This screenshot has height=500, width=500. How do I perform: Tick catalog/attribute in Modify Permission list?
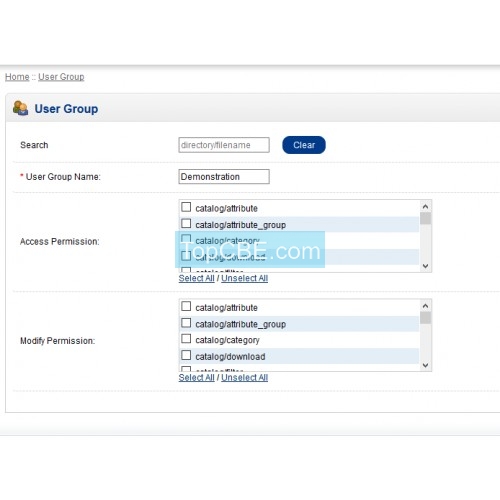(x=186, y=306)
